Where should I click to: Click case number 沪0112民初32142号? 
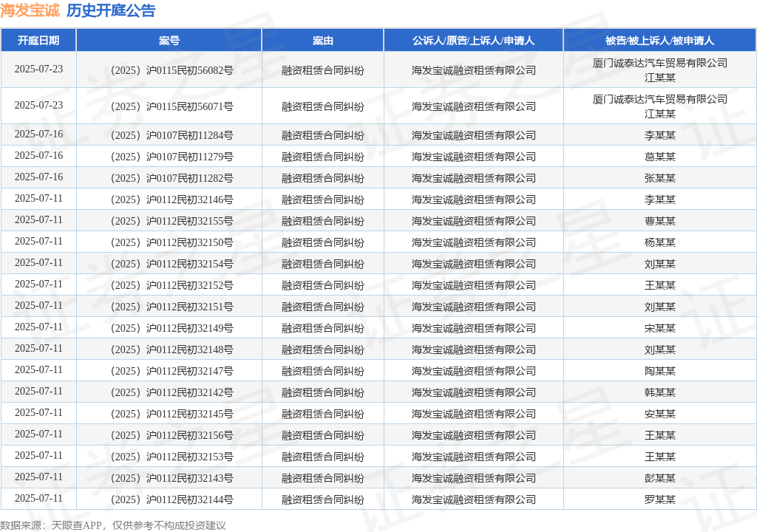coord(172,392)
